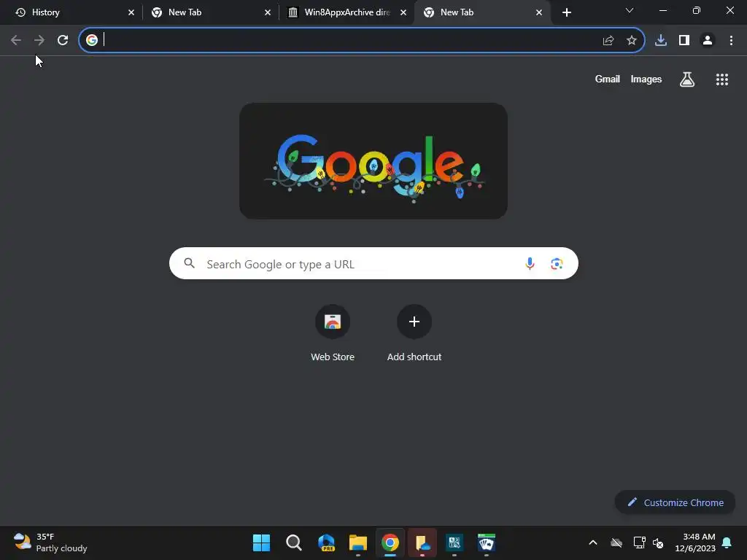The height and width of the screenshot is (560, 747).
Task: Open the Web Store shortcut
Action: [x=333, y=334]
